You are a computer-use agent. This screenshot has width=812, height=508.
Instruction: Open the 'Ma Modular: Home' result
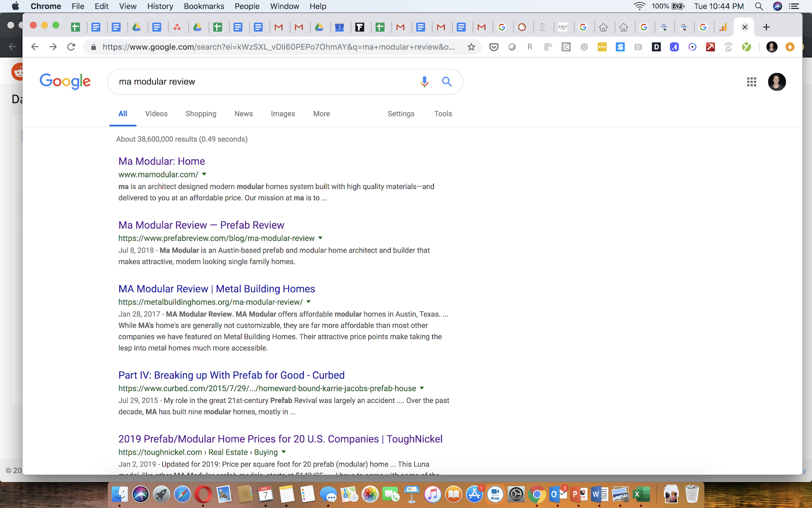tap(162, 161)
